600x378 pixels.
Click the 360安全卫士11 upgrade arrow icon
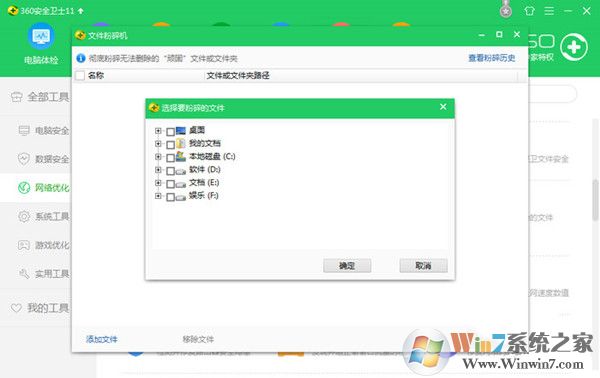coord(80,11)
